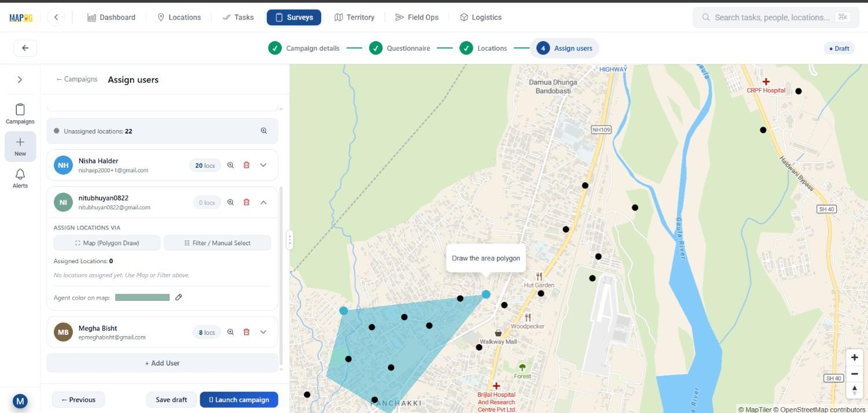Reset map bearing with the compass button
The width and height of the screenshot is (868, 413).
(x=854, y=390)
